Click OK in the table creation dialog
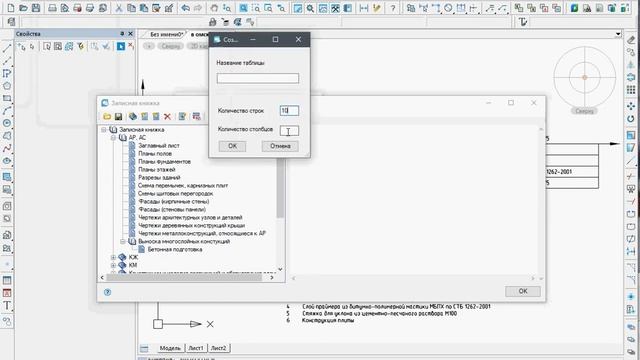Image resolution: width=640 pixels, height=360 pixels. click(x=232, y=146)
